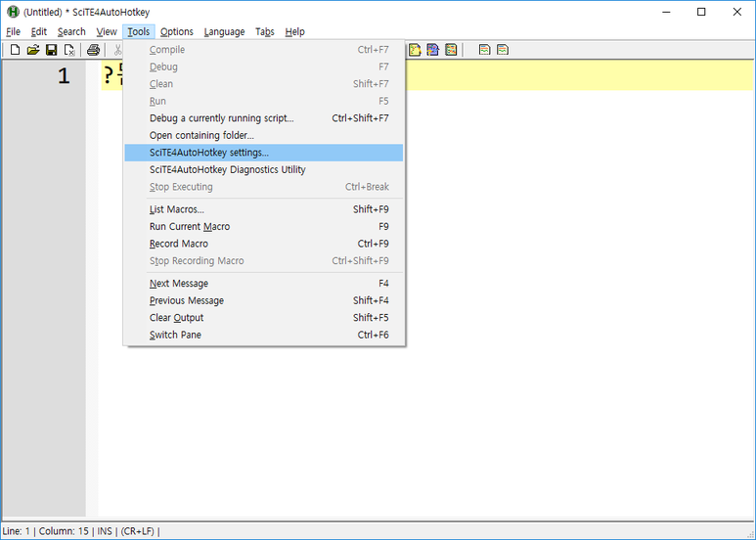Open the File menu

(x=13, y=32)
